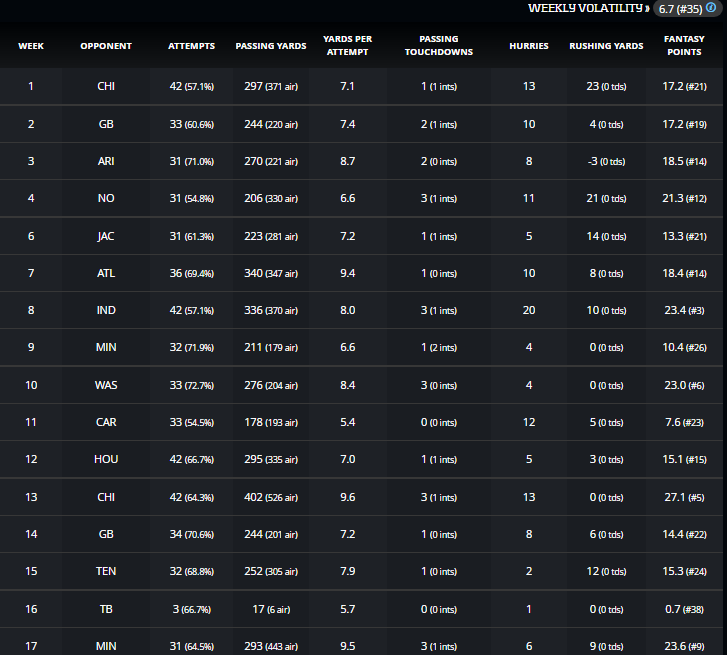This screenshot has height=655, width=727.
Task: Click the Weekly Volatility info icon
Action: click(x=710, y=8)
